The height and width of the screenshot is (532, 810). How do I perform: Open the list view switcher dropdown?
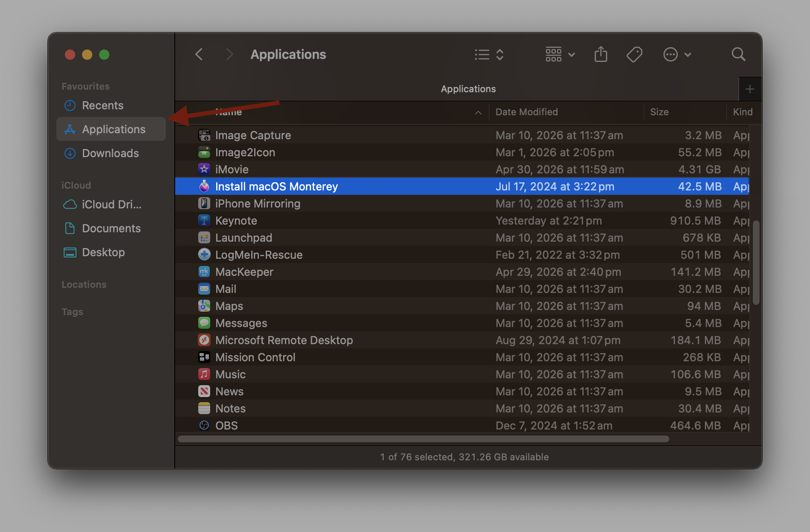[x=489, y=55]
